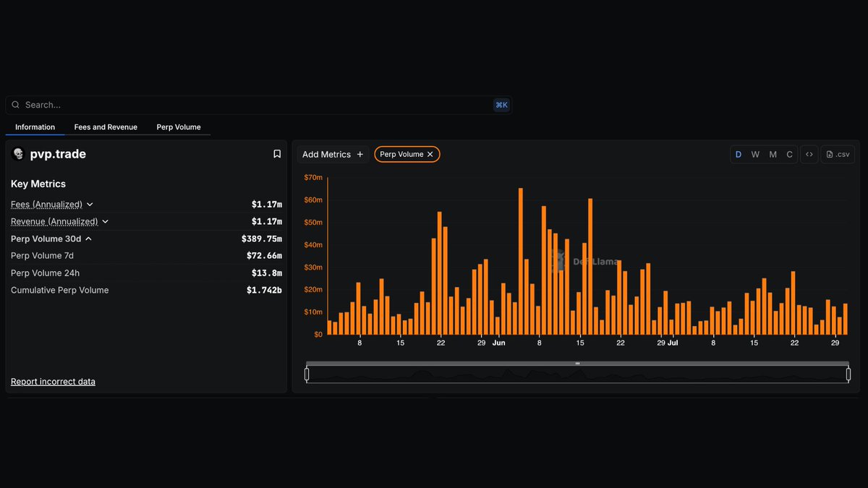
Task: Click the left range slider handle
Action: 307,374
